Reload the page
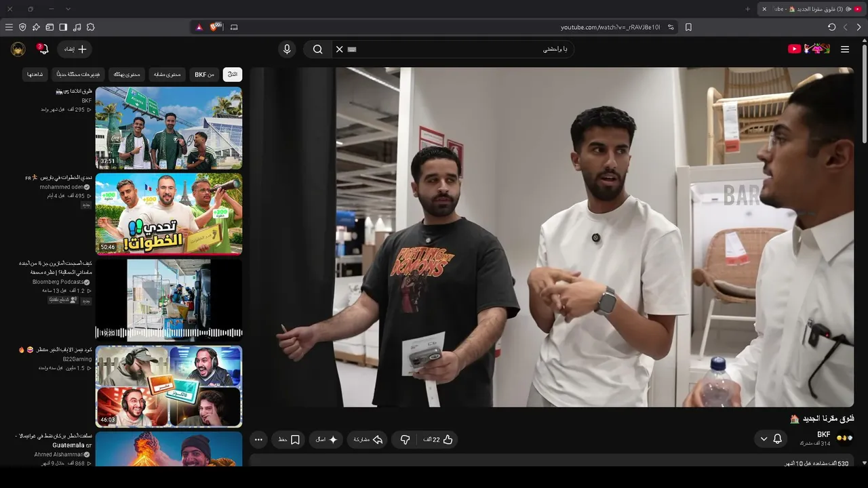 click(832, 27)
